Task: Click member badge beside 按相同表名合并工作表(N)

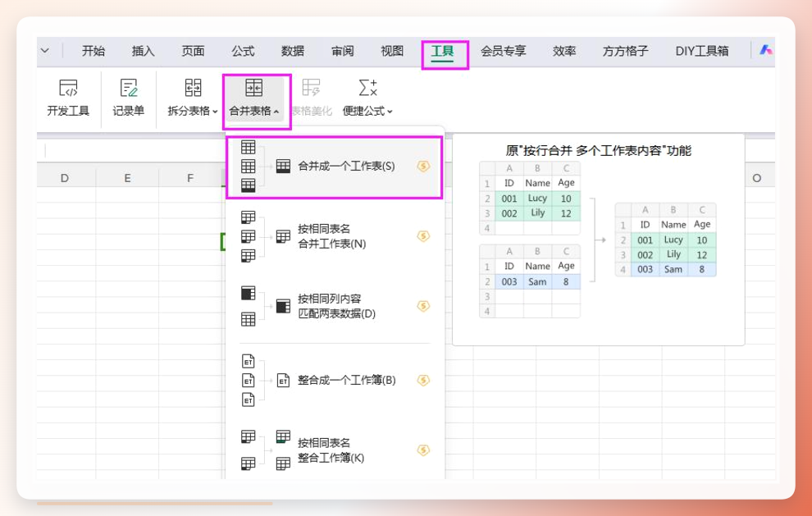Action: (x=423, y=236)
